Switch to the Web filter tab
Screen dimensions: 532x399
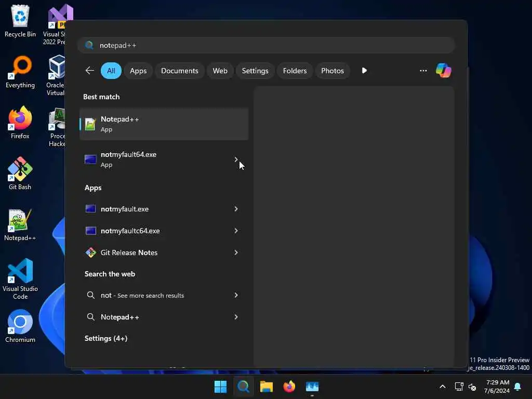[x=220, y=71]
